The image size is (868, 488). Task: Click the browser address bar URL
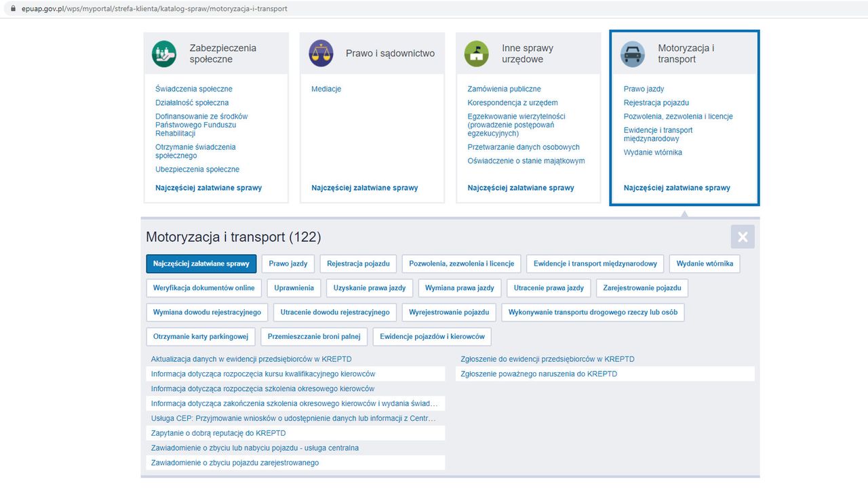pos(155,9)
